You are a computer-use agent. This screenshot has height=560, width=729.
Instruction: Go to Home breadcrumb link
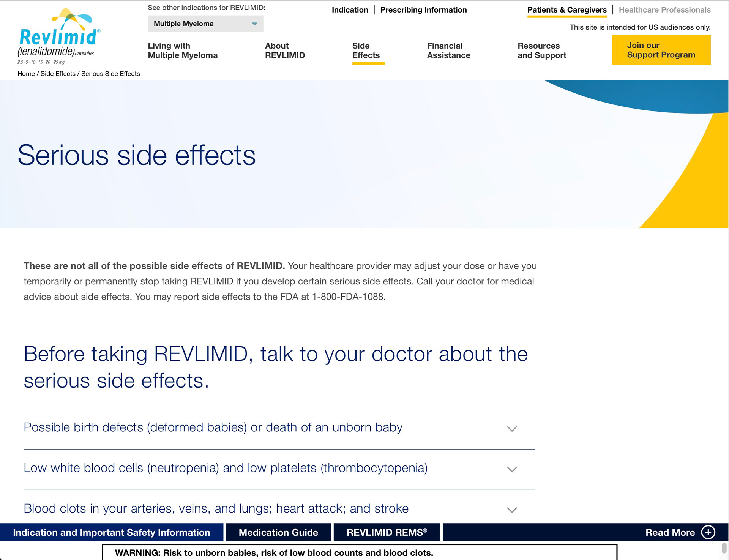pyautogui.click(x=26, y=74)
